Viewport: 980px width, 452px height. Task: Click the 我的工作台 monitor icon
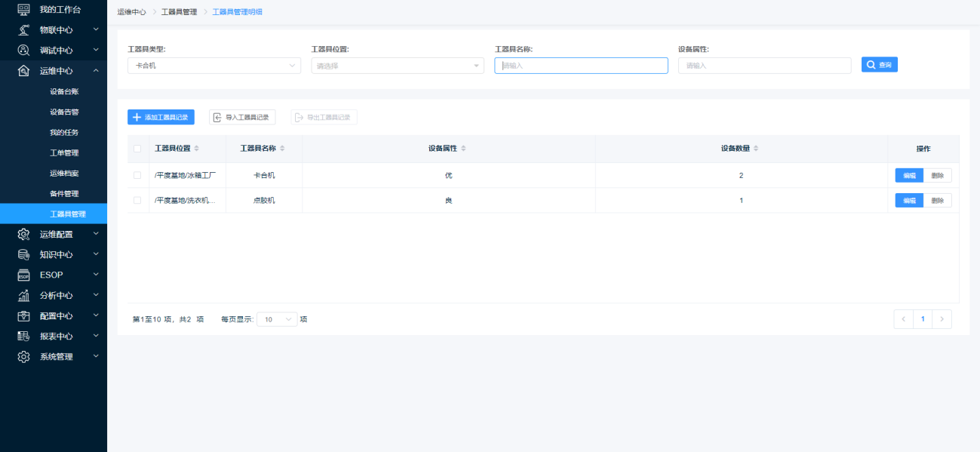(x=23, y=9)
